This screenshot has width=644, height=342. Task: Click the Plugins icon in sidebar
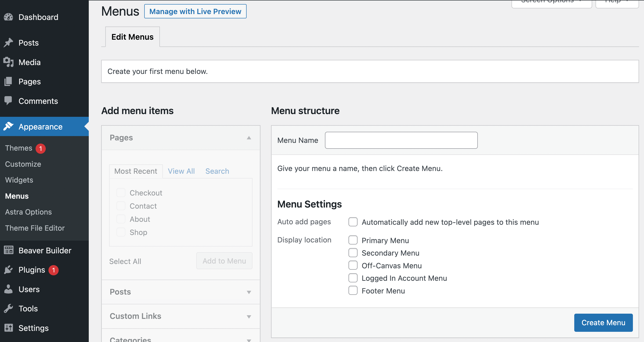(x=9, y=269)
